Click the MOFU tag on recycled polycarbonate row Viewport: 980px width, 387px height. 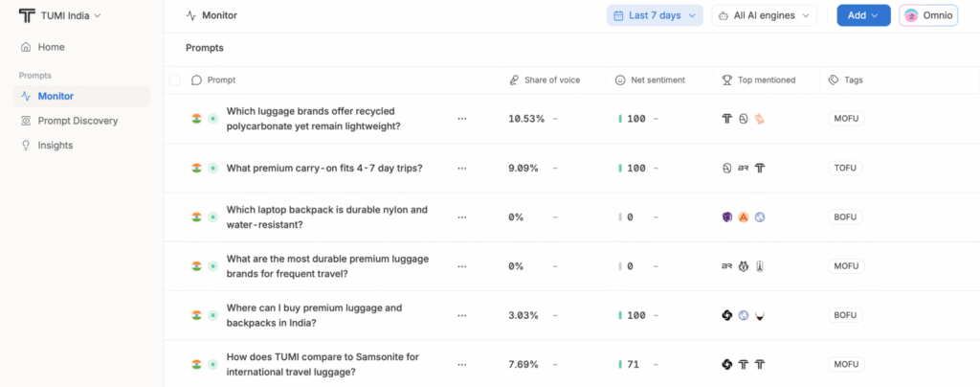[846, 119]
